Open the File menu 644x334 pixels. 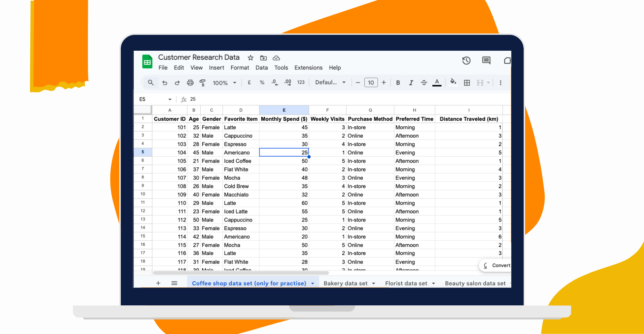[163, 68]
